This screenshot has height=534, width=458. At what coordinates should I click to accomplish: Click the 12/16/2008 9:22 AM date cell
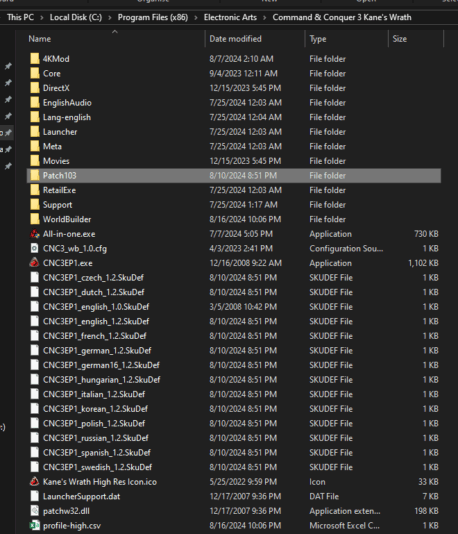pos(246,263)
